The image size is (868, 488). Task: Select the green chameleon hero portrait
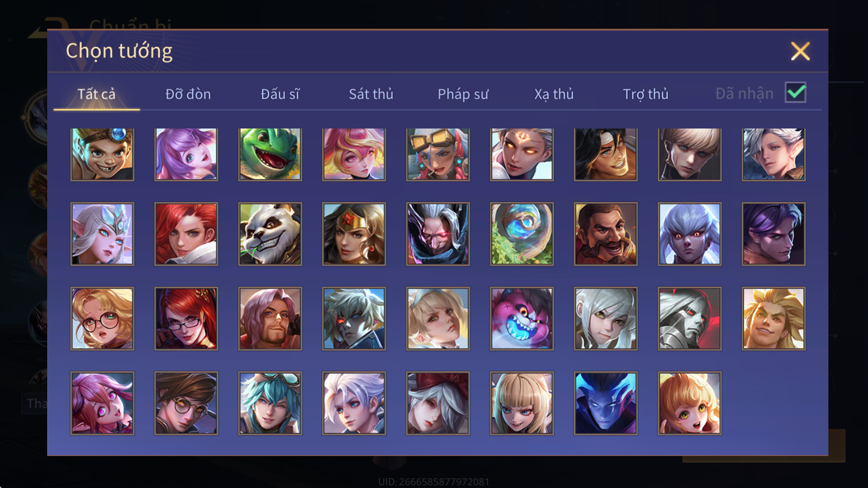(270, 155)
